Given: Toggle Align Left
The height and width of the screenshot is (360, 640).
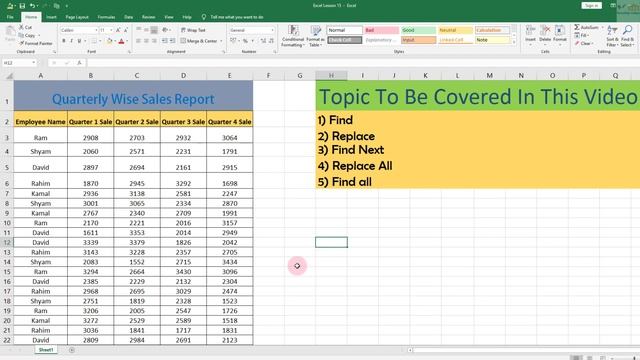Looking at the screenshot, I should pos(138,41).
